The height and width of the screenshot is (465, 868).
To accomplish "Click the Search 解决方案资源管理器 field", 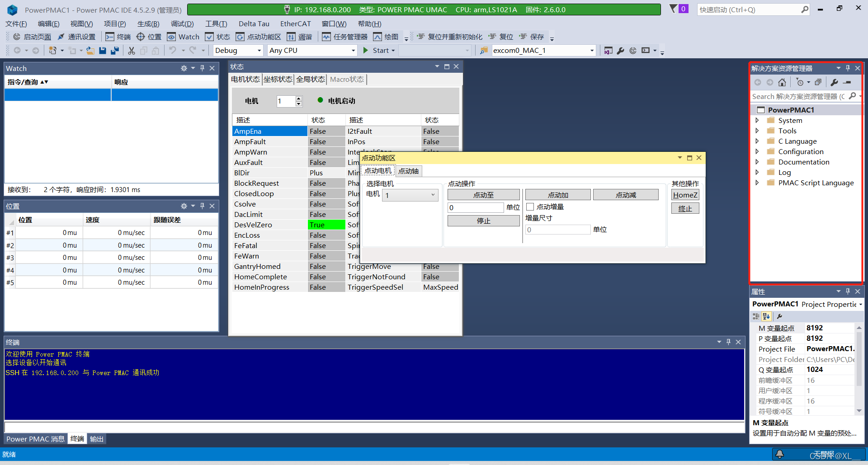I will (x=798, y=96).
